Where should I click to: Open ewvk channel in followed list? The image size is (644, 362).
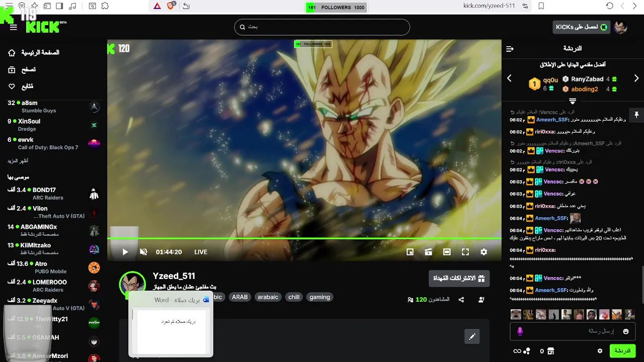point(53,143)
